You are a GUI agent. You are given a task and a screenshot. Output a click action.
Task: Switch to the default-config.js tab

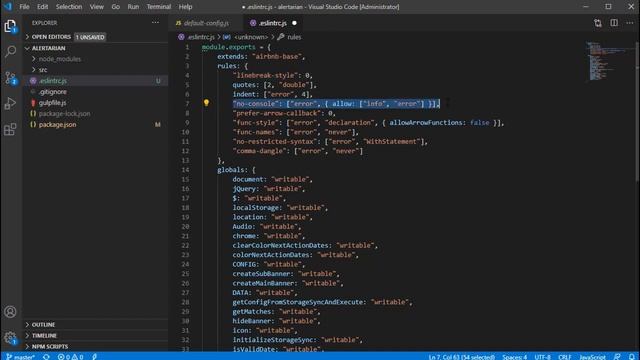coord(206,23)
